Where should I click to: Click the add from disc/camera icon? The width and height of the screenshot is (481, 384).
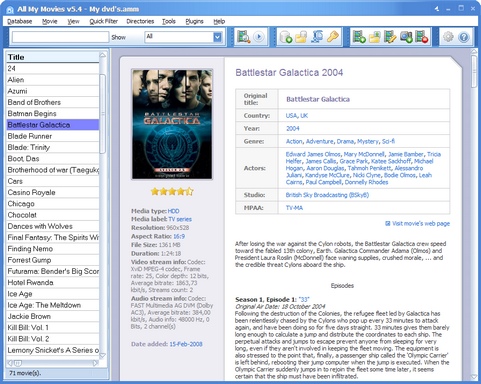coord(406,37)
